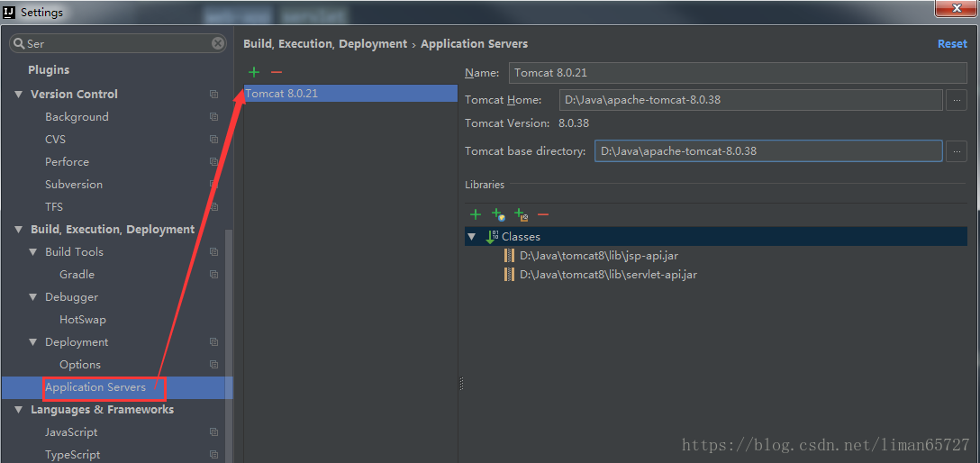Browse for Tomcat base directory

957,151
